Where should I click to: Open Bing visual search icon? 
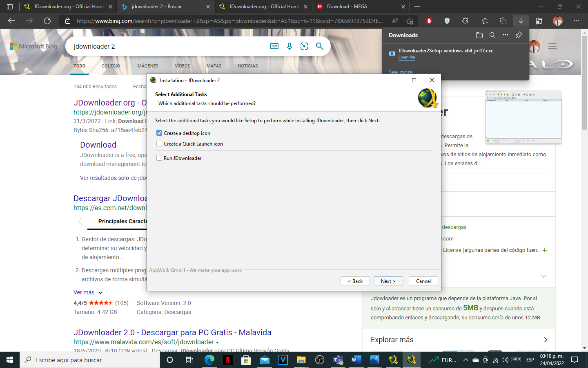pyautogui.click(x=304, y=46)
